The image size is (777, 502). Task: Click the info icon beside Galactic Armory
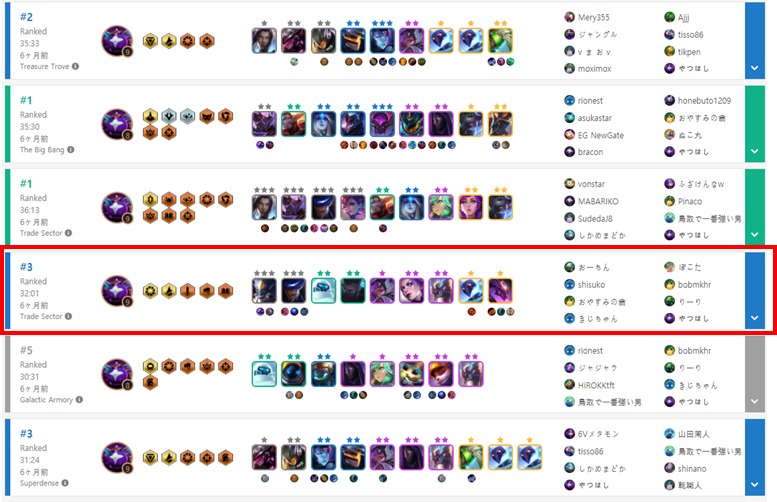point(79,399)
